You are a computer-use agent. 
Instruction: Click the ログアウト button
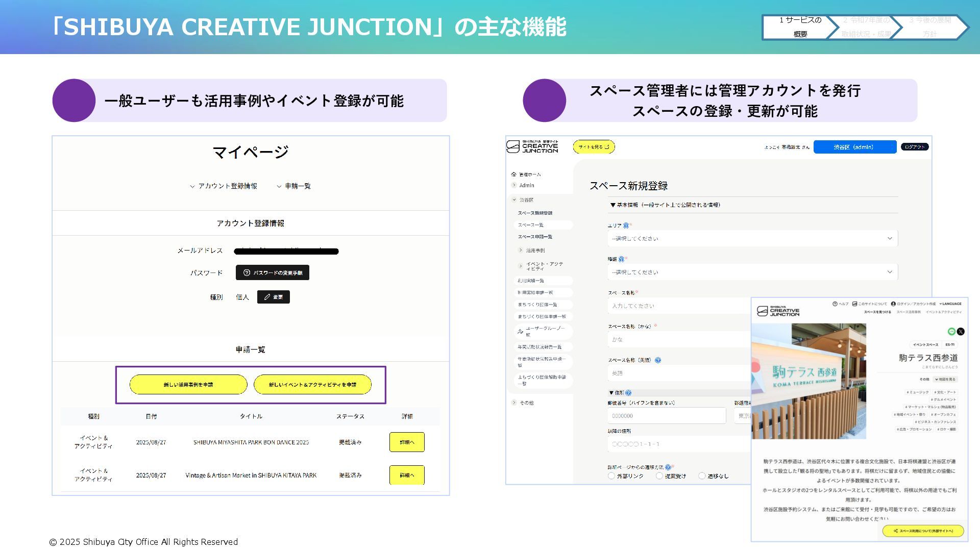pos(914,147)
